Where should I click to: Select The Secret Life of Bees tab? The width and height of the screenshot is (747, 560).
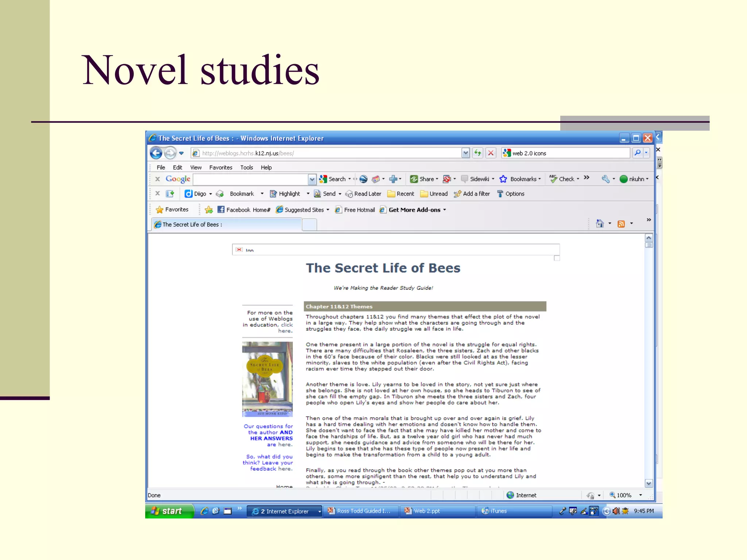[227, 224]
